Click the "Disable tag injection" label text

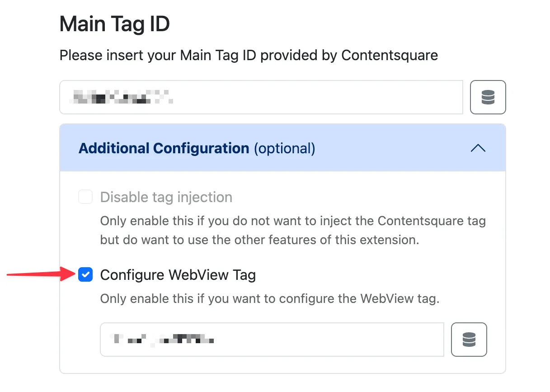(x=166, y=198)
